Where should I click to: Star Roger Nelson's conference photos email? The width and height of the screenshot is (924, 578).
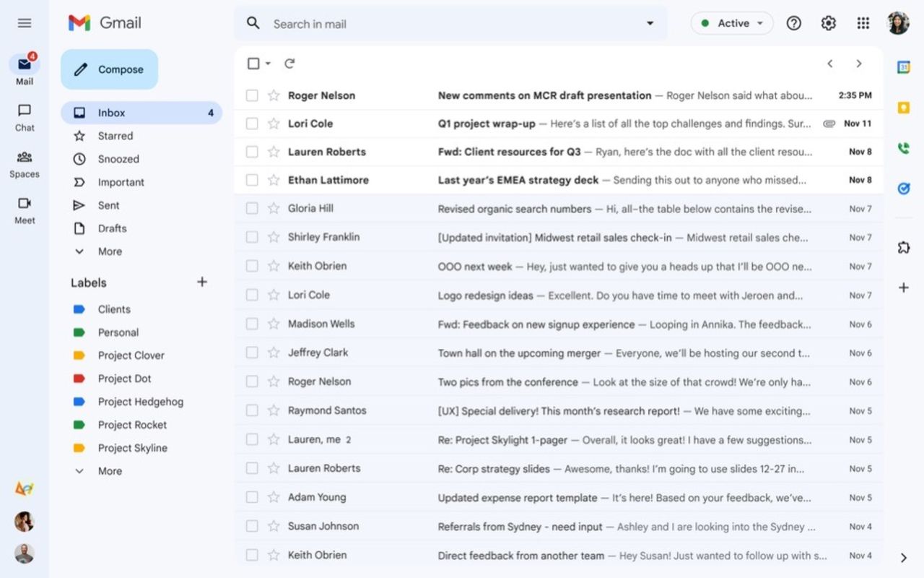tap(272, 381)
